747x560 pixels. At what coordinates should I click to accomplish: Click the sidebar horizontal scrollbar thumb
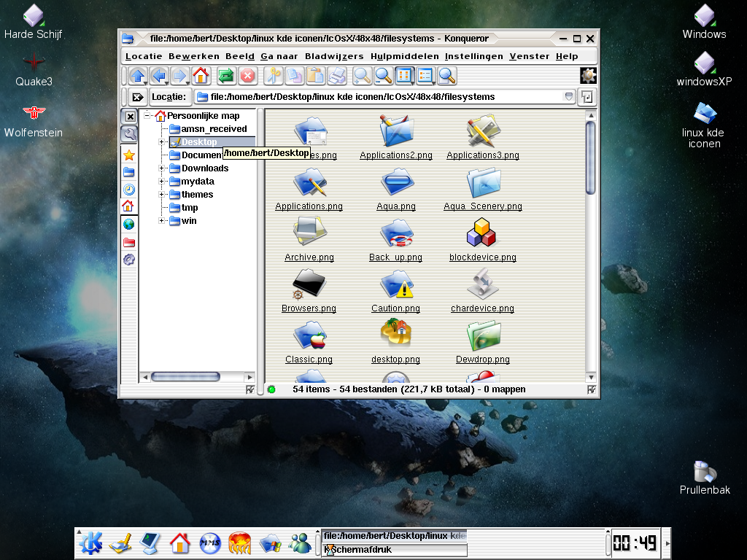185,377
